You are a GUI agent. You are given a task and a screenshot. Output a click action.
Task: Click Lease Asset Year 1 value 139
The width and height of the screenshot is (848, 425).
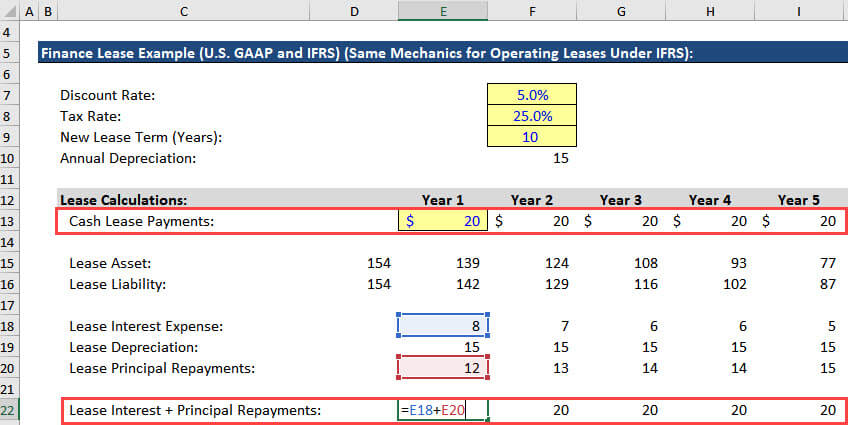tap(467, 263)
